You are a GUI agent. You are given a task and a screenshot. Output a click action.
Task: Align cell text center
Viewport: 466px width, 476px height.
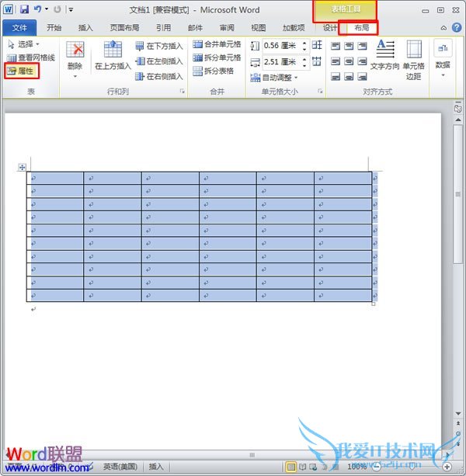349,61
